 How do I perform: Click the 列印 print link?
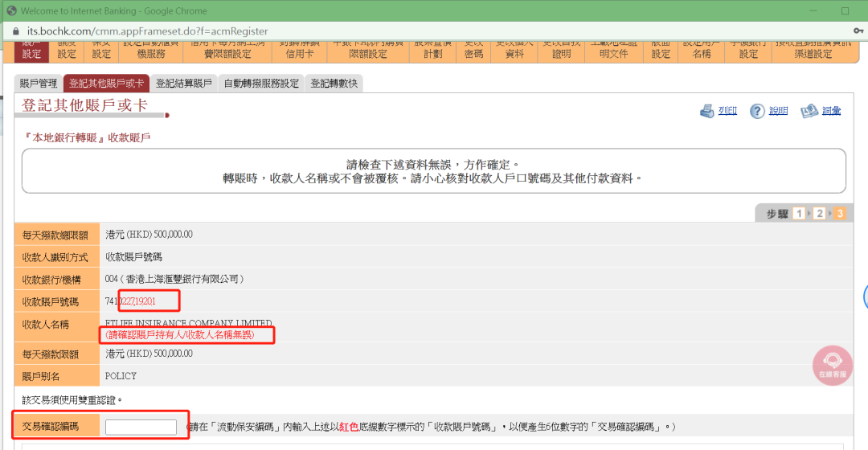pyautogui.click(x=727, y=111)
